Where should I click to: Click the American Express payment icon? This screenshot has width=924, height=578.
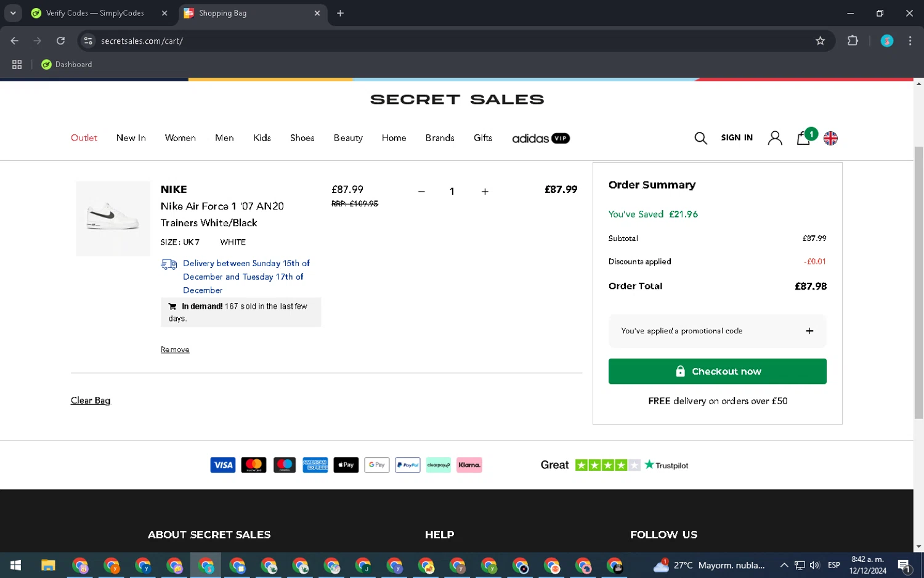[315, 465]
